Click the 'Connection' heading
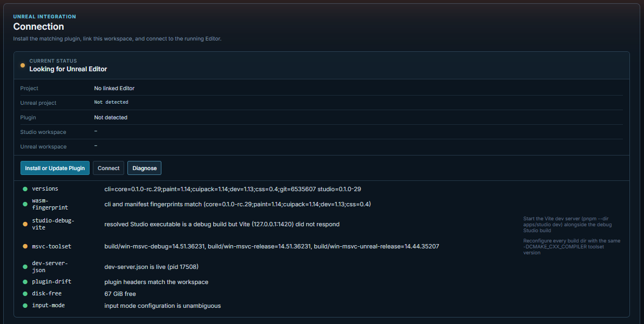 coord(39,26)
